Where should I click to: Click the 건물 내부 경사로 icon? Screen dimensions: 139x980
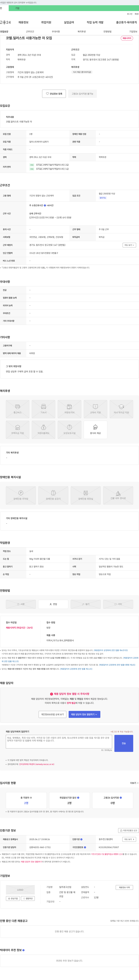[x=118, y=495]
